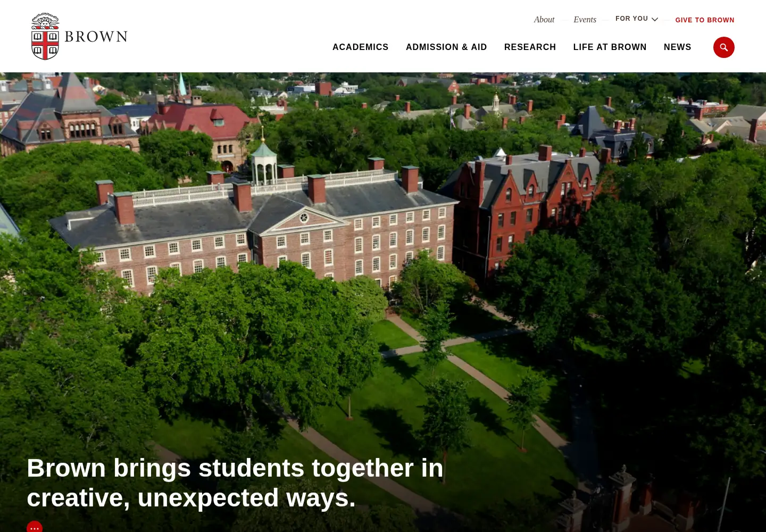Open the Life at Brown menu

(x=610, y=47)
